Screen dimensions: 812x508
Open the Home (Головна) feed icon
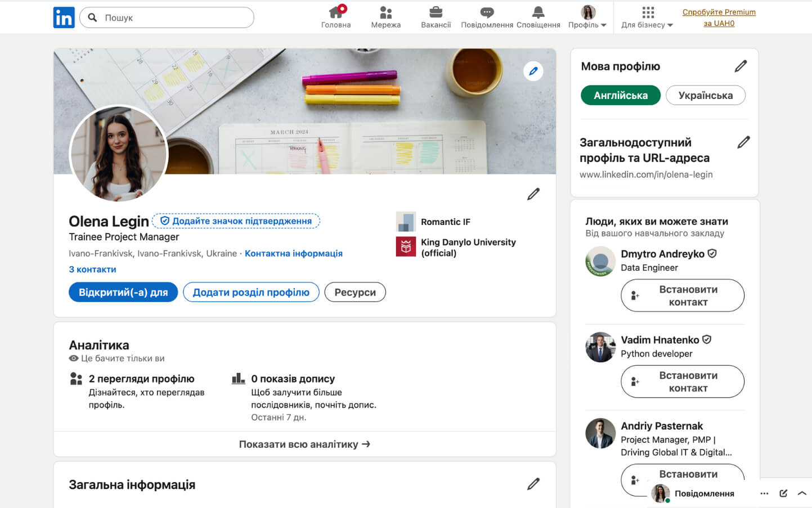coord(336,13)
